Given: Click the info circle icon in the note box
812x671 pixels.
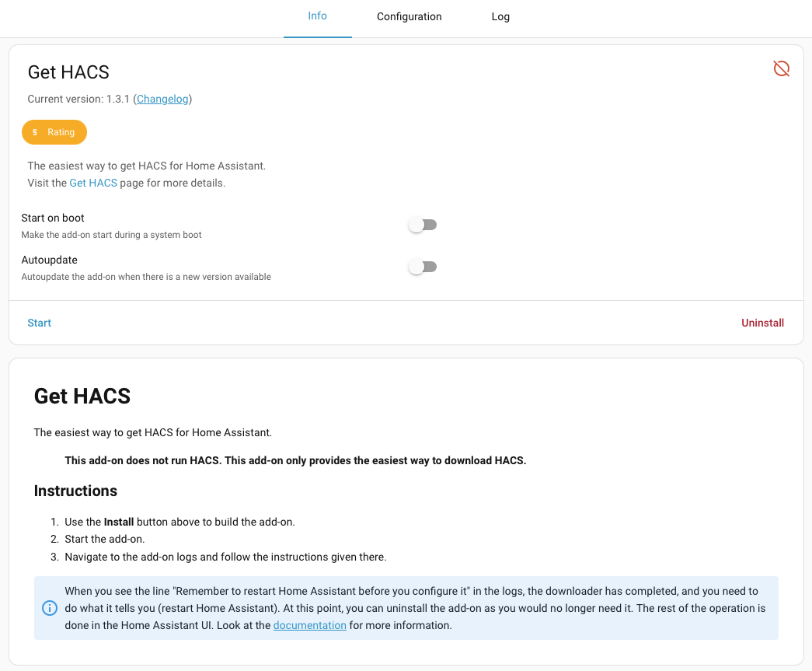Looking at the screenshot, I should click(x=50, y=608).
